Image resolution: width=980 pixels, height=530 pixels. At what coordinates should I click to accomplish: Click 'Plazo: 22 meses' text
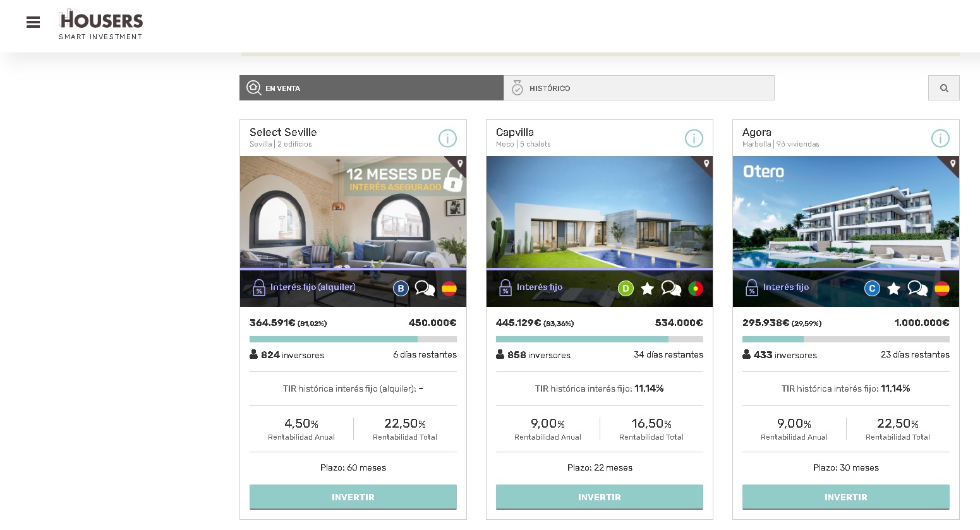[600, 468]
